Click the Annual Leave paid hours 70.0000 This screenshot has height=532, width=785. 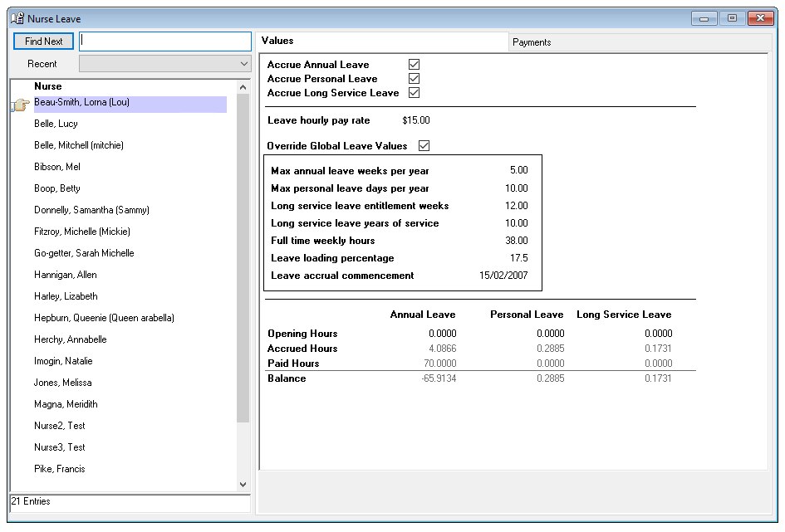coord(439,363)
